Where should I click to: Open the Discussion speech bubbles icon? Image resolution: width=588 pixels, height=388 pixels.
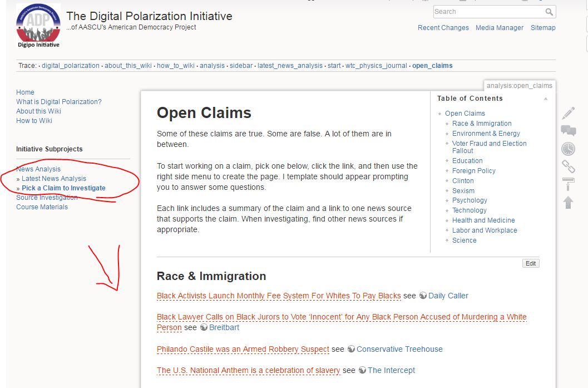(x=568, y=131)
